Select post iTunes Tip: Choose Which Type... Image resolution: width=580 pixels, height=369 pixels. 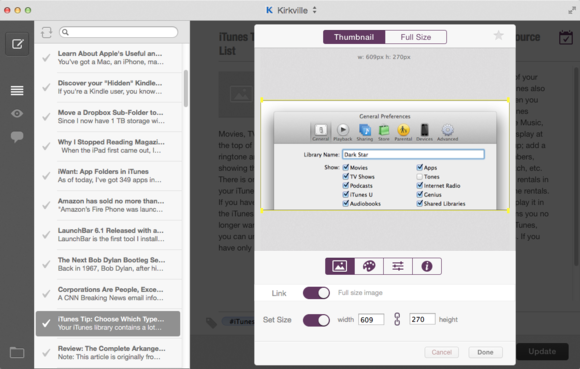(x=108, y=324)
